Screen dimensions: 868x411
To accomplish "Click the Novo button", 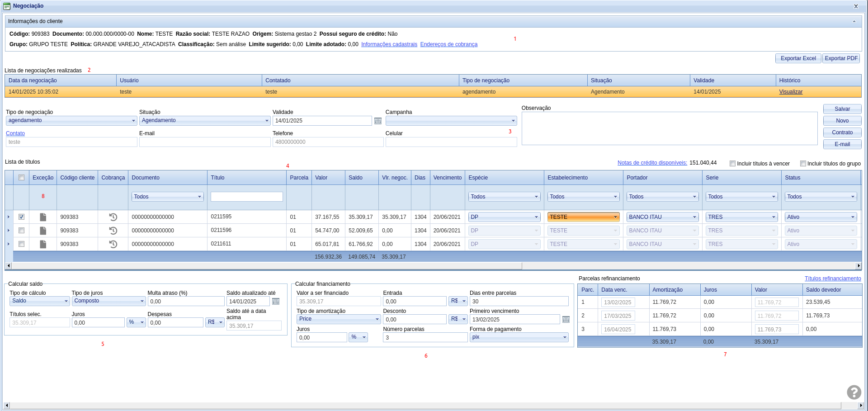I will pos(842,121).
